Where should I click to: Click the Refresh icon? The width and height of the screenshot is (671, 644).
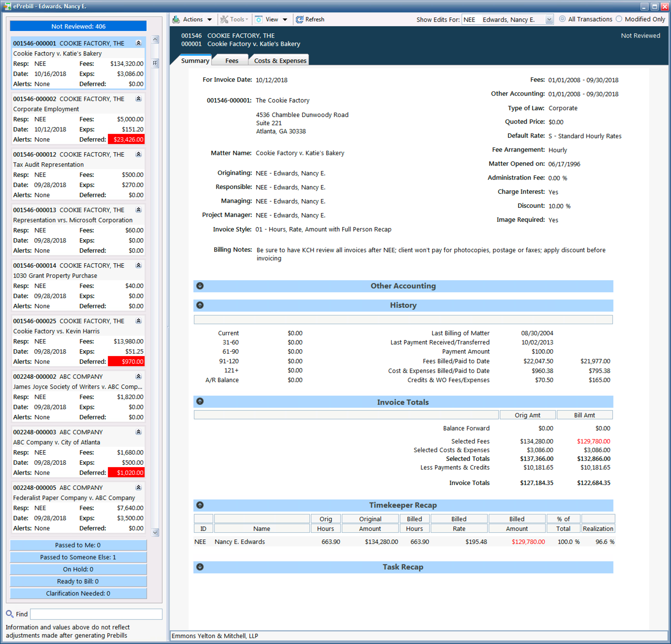coord(300,19)
